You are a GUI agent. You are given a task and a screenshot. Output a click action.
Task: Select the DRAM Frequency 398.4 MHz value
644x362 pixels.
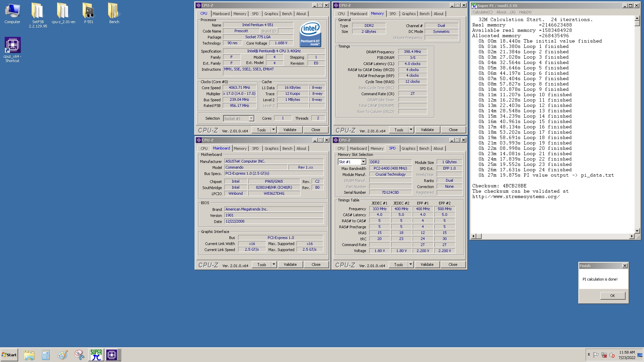pos(413,52)
